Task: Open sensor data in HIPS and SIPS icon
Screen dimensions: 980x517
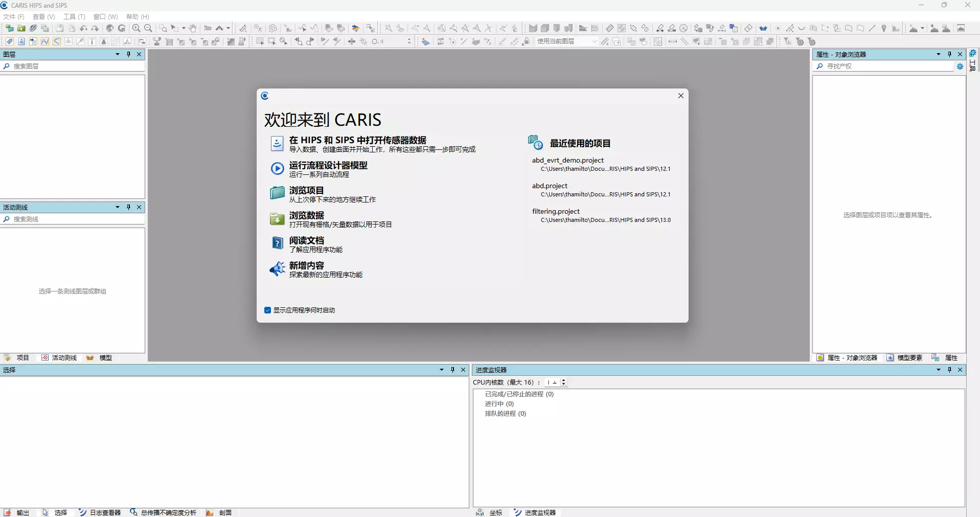Action: (x=277, y=144)
